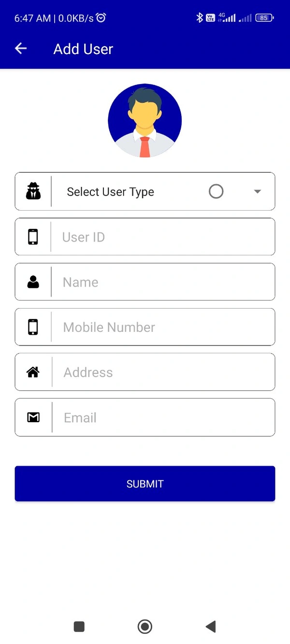Click the house icon beside Address
This screenshot has height=644, width=290.
click(33, 372)
